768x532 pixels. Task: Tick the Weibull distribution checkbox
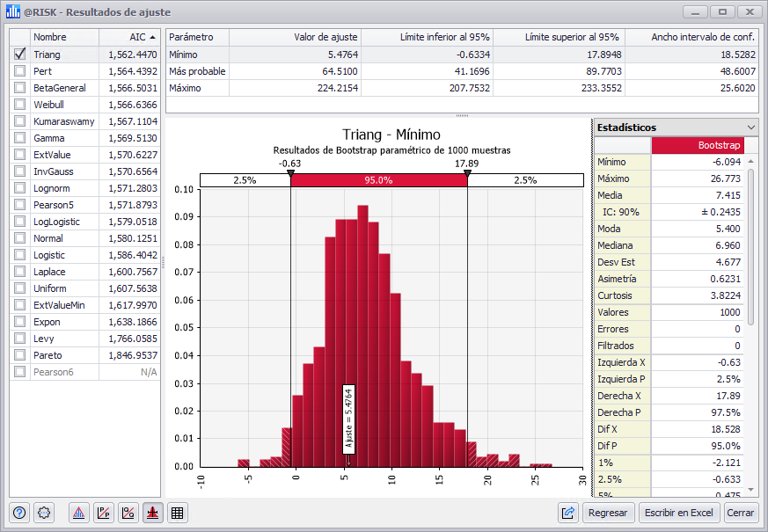(20, 105)
